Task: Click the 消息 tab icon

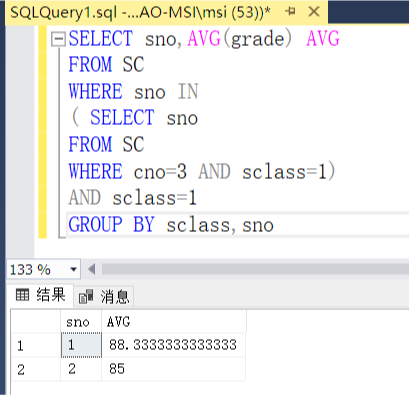Action: click(x=86, y=296)
